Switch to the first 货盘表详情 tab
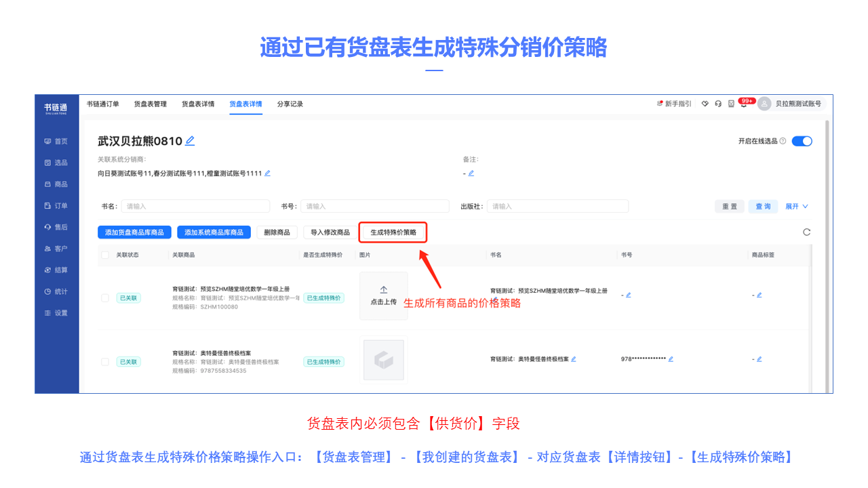The image size is (868, 488). [198, 104]
